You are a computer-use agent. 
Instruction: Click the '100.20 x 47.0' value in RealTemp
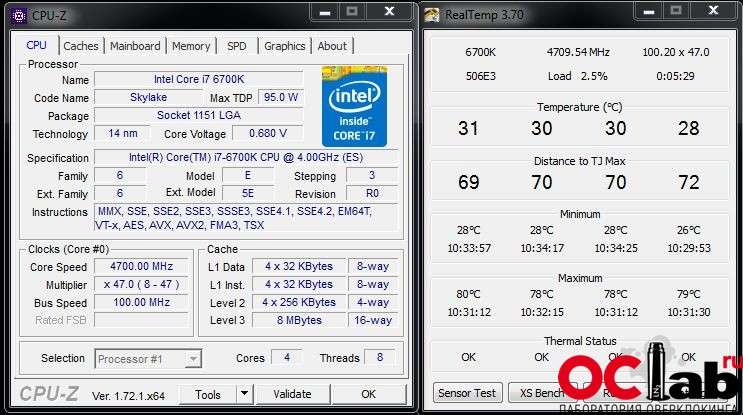(676, 52)
